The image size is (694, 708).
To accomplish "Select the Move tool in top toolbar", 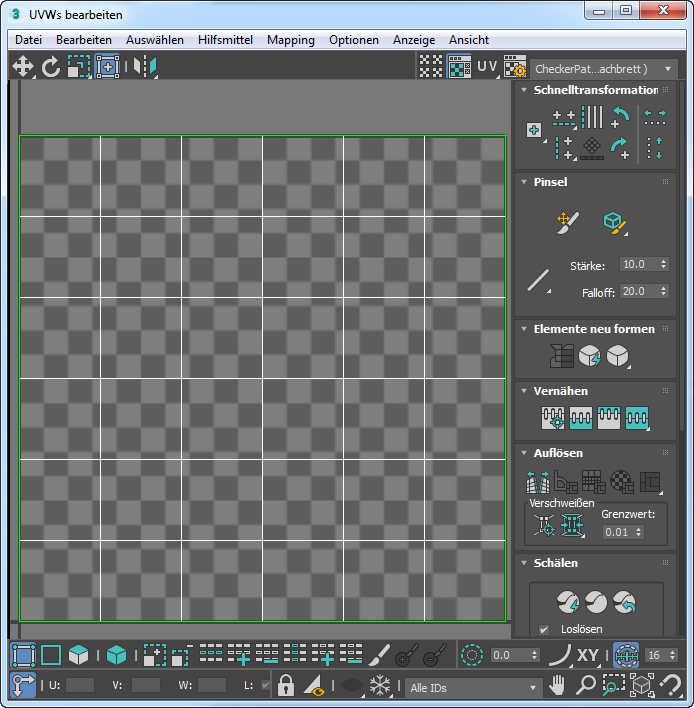I will point(23,67).
